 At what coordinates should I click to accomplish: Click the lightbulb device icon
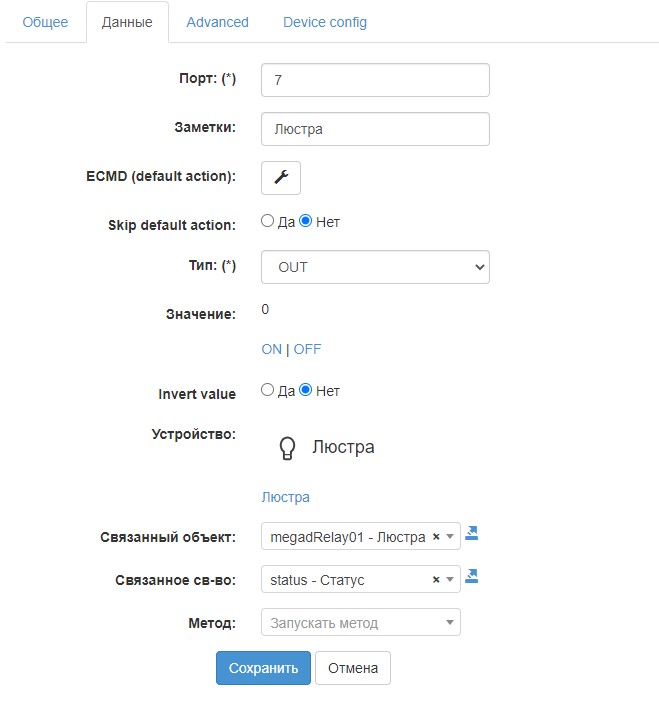pyautogui.click(x=288, y=448)
